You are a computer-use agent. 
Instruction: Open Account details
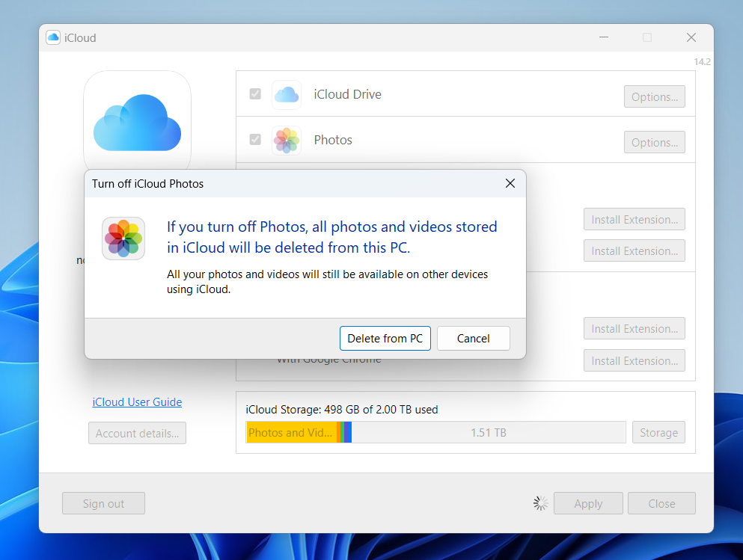(x=137, y=433)
